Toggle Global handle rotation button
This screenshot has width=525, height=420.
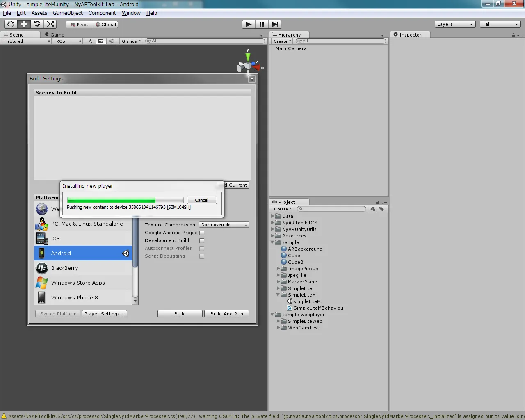(106, 25)
